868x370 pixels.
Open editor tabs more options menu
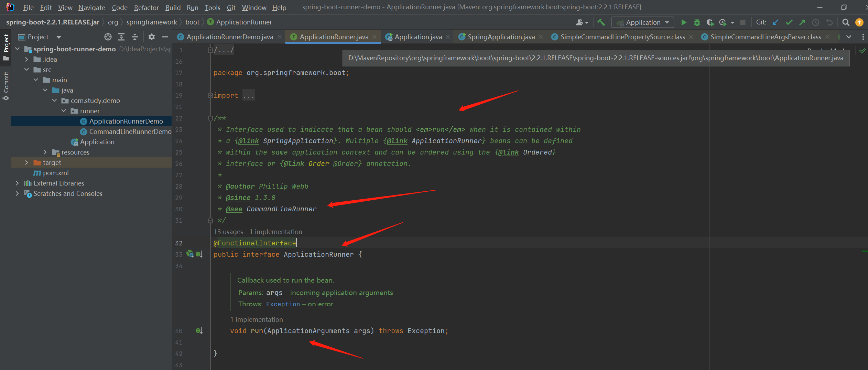pyautogui.click(x=863, y=37)
